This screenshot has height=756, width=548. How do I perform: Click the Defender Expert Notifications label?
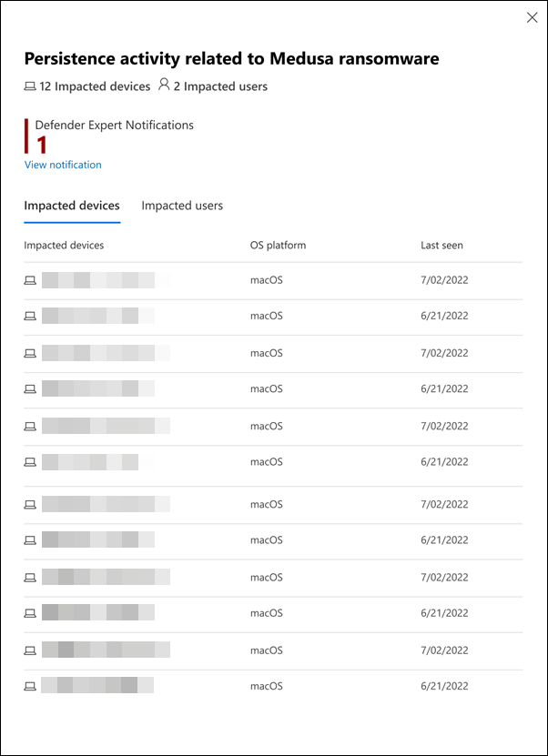[115, 125]
